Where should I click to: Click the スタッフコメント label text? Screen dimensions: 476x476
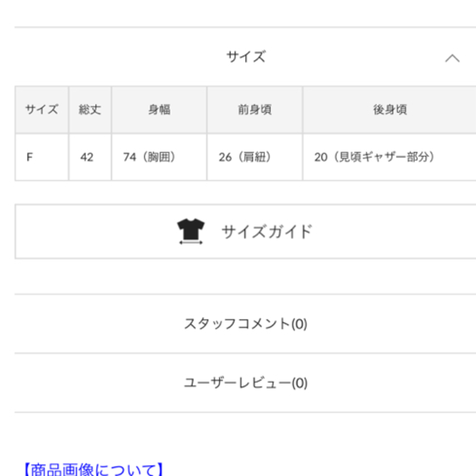tap(238, 324)
